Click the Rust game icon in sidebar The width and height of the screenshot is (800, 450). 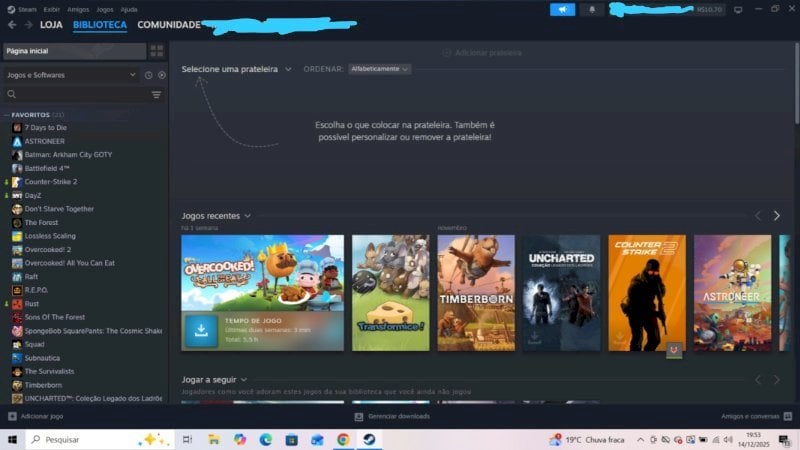[17, 304]
